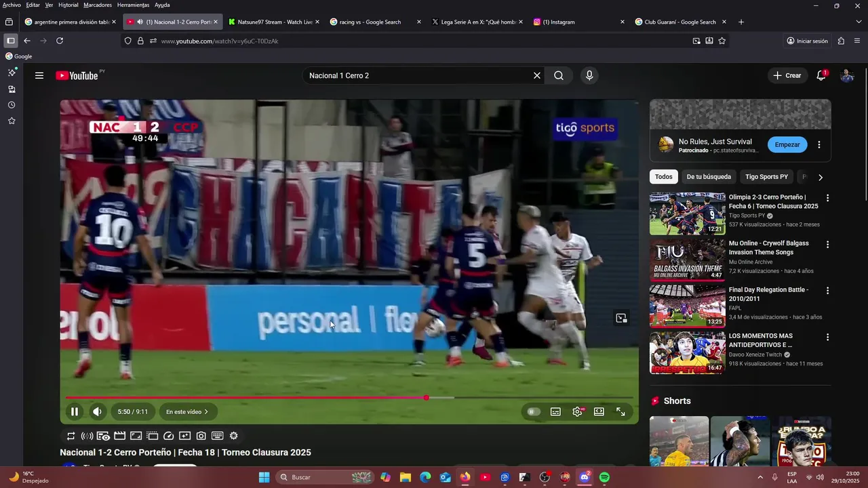Open the player settings gear

coord(577,411)
